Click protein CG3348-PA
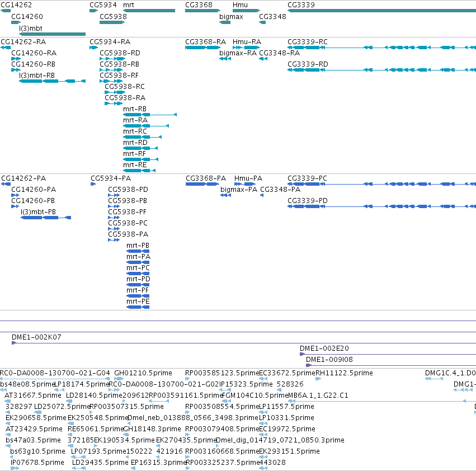Viewport: 476px width, 471px height. pos(262,195)
